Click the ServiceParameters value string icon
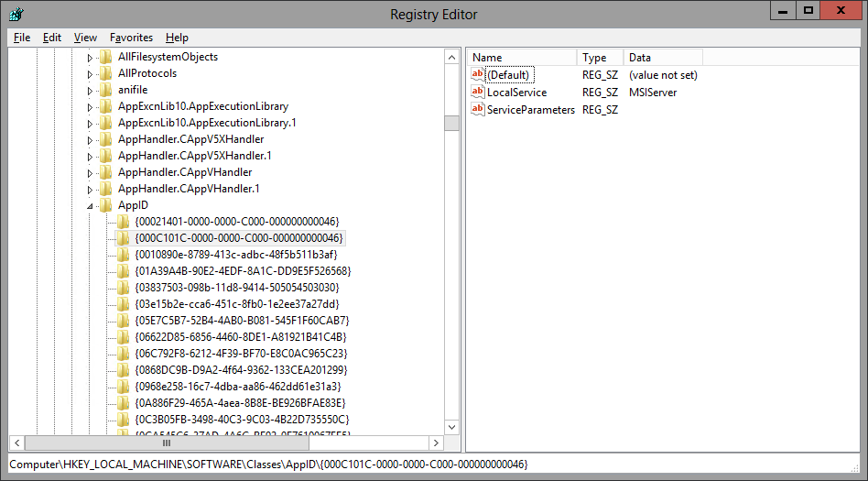This screenshot has height=481, width=868. coord(478,109)
